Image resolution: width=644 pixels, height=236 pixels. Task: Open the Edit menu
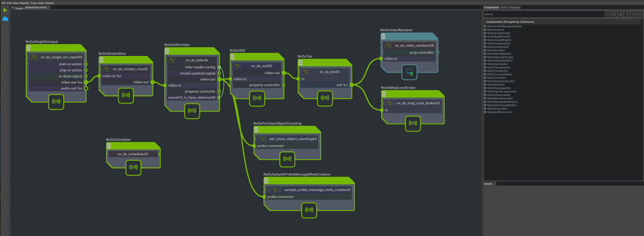10,3
